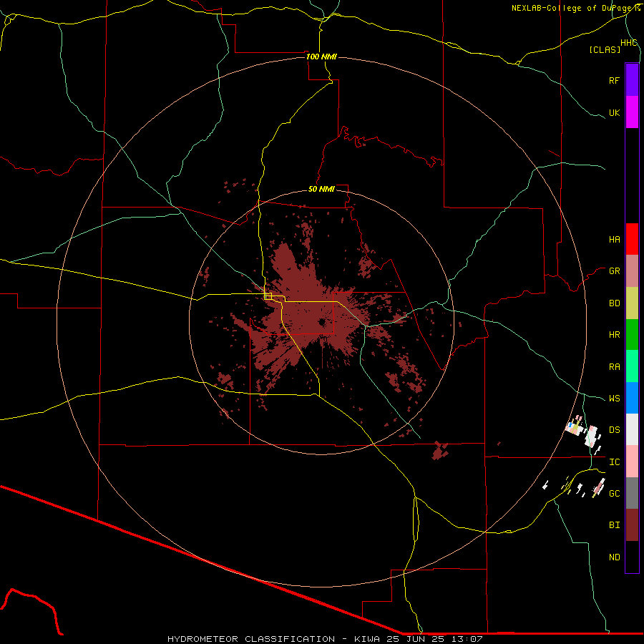The image size is (644, 644).
Task: Click the "BD" legend label
Action: [x=614, y=303]
